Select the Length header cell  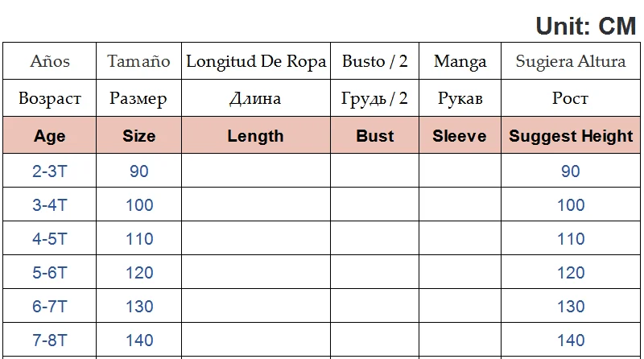pos(255,136)
